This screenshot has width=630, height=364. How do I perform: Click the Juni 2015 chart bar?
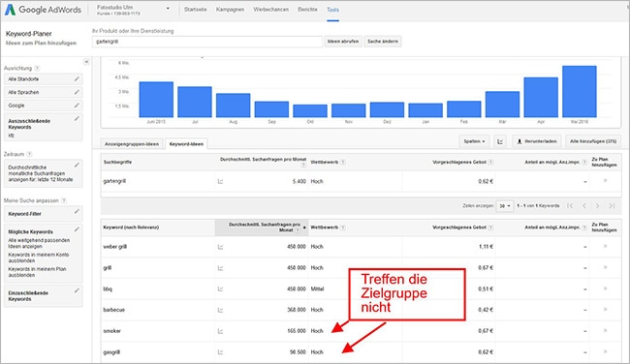pos(156,100)
